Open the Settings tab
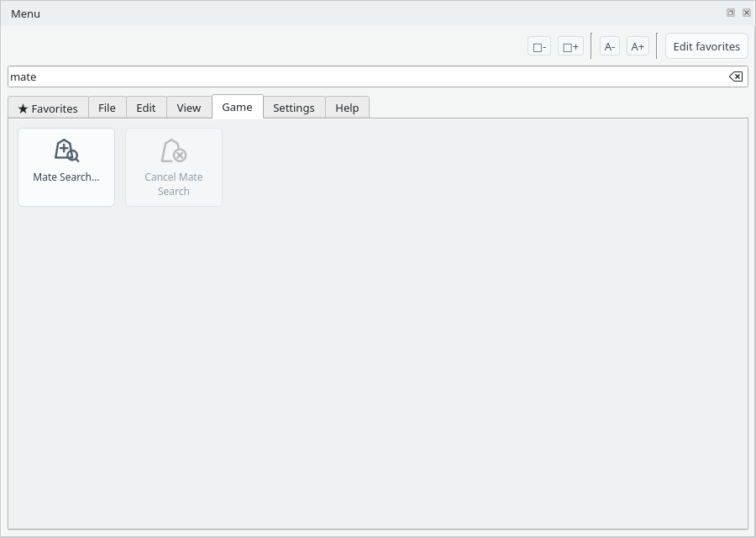The image size is (756, 538). tap(294, 108)
